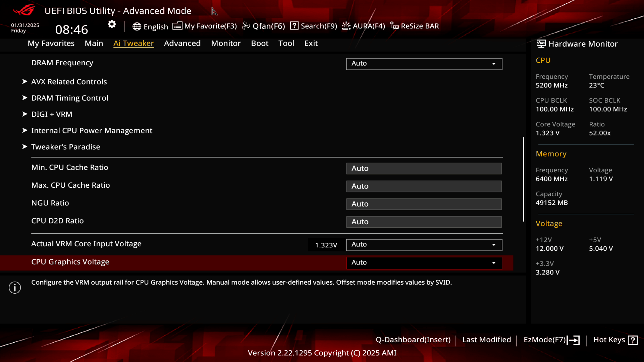Switch language from English

(150, 25)
